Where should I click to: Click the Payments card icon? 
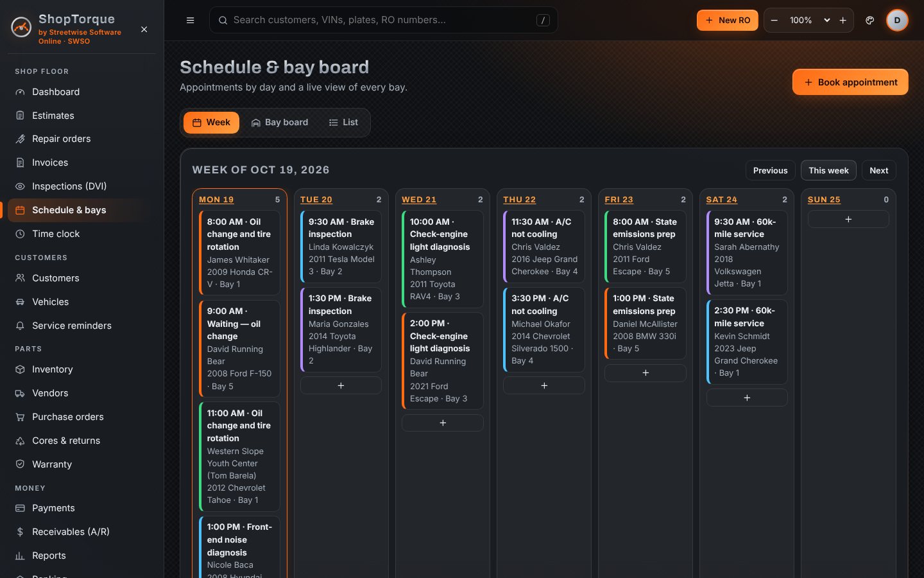pos(20,508)
